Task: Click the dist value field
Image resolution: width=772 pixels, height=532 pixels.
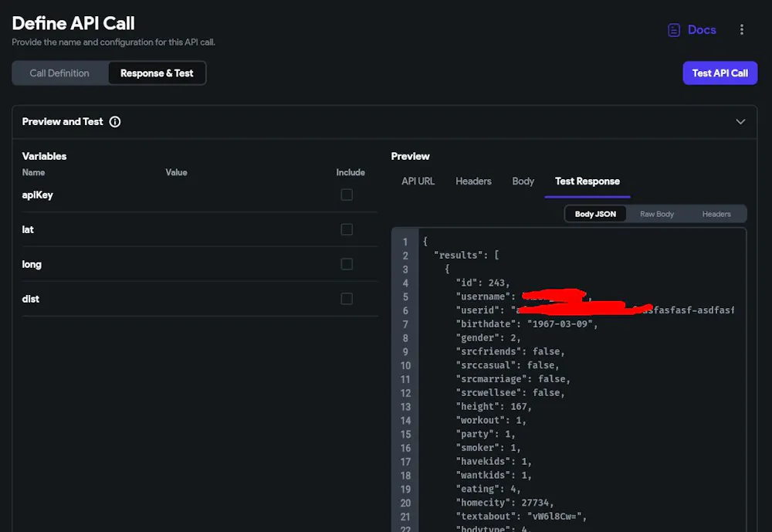Action: [x=246, y=299]
